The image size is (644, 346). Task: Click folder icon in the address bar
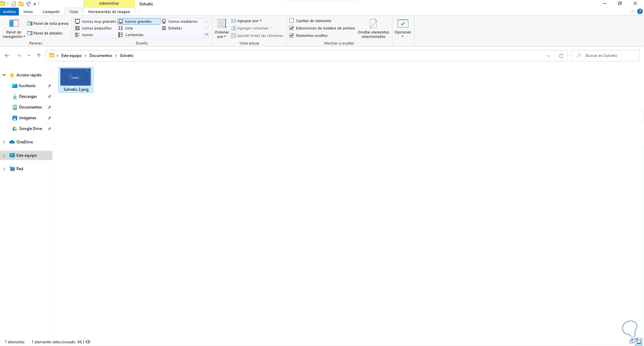coord(52,55)
